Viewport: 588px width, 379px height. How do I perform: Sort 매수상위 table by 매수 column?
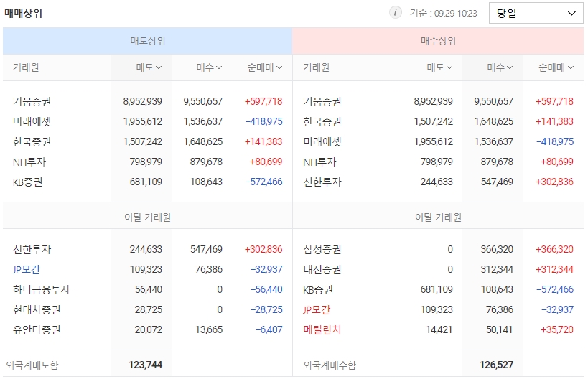500,67
